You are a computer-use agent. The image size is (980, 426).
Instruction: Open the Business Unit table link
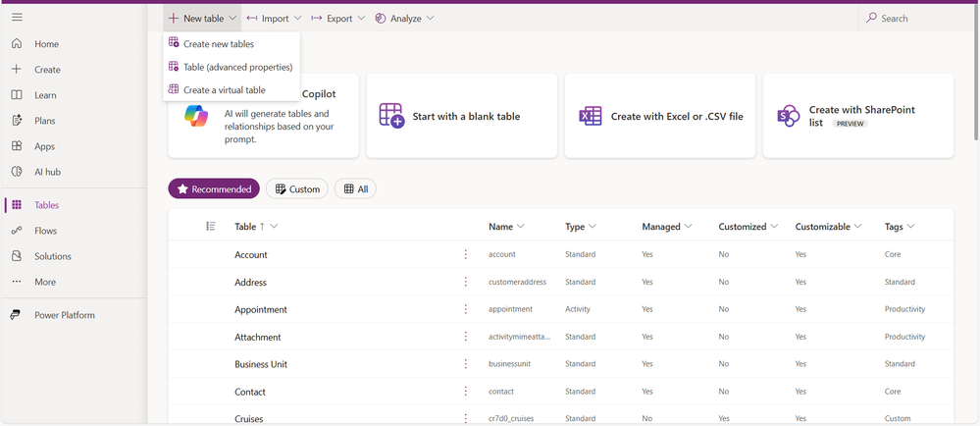point(261,364)
